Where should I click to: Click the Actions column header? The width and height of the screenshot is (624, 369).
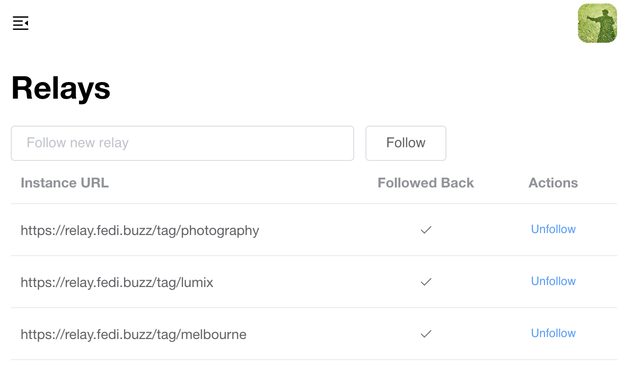coord(553,183)
